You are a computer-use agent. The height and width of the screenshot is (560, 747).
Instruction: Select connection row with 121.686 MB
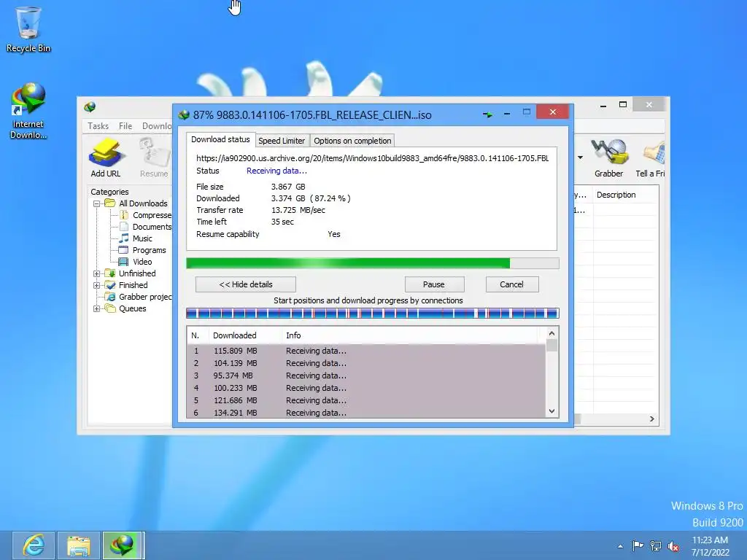(x=366, y=400)
